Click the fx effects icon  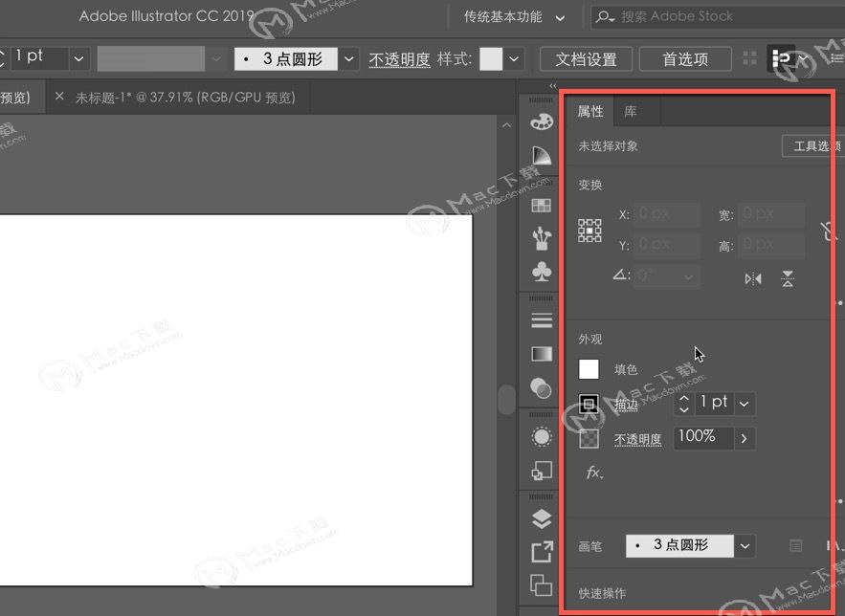pyautogui.click(x=594, y=473)
